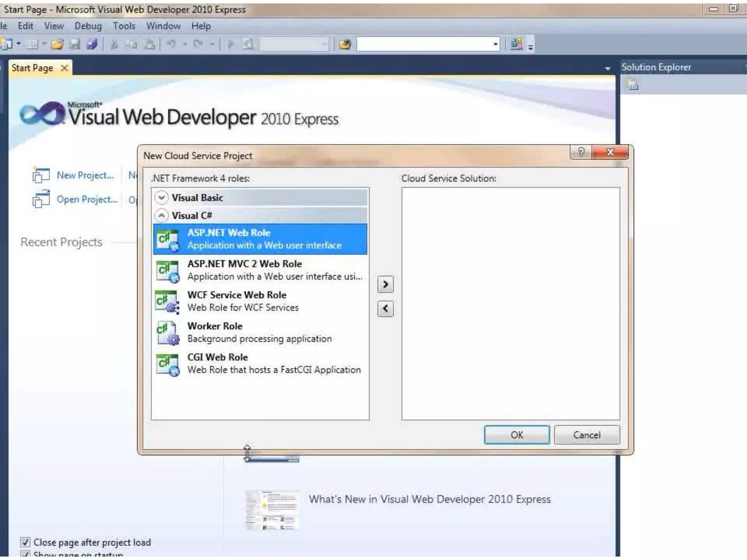The image size is (747, 560).
Task: Click the Open File folder toolbar icon
Action: 57,44
